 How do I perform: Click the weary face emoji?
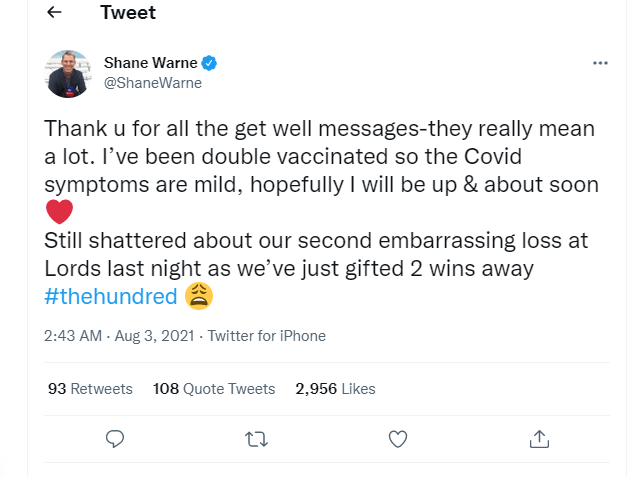(x=200, y=296)
